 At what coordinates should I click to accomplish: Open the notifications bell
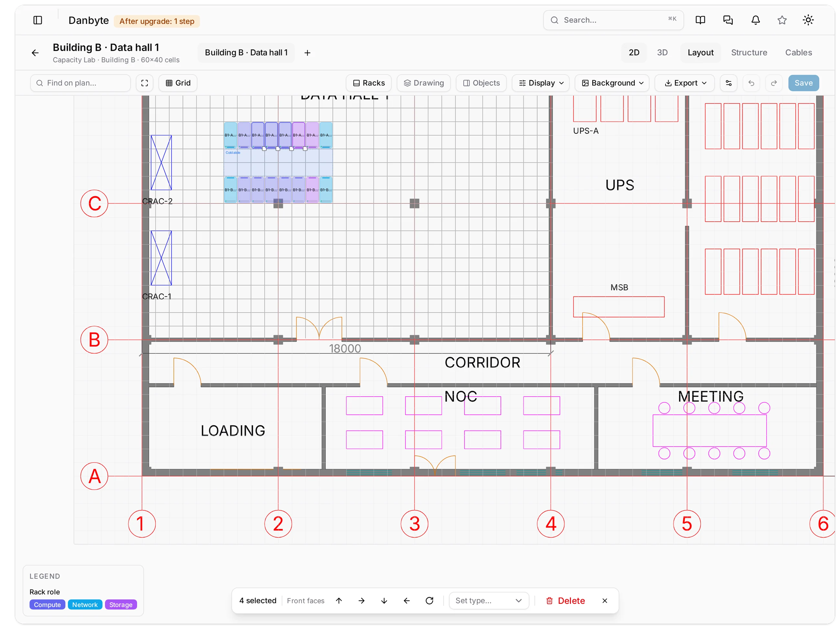click(x=755, y=20)
